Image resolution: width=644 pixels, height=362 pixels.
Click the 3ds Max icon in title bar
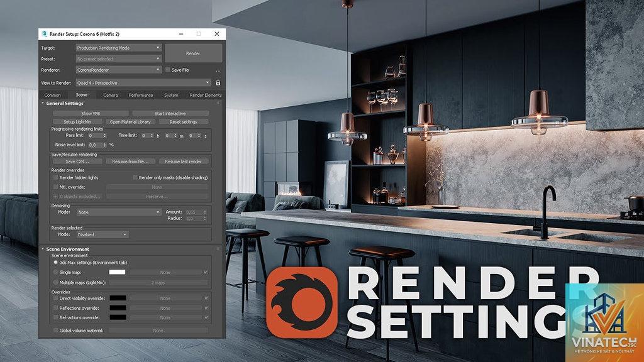click(x=45, y=34)
